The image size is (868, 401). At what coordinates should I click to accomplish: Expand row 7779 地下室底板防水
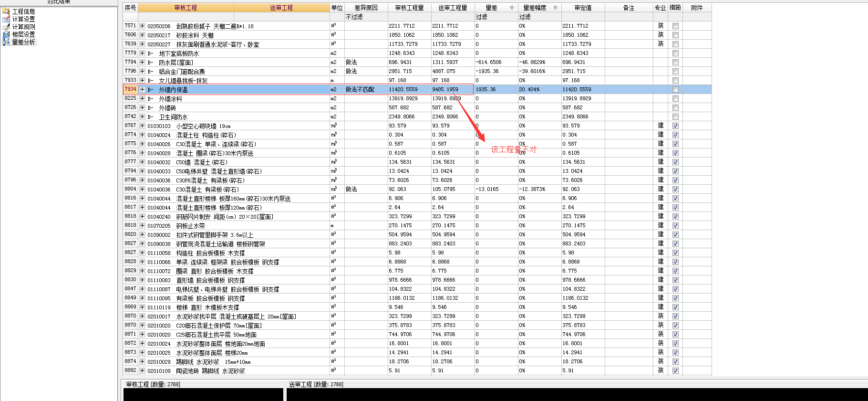pyautogui.click(x=142, y=53)
